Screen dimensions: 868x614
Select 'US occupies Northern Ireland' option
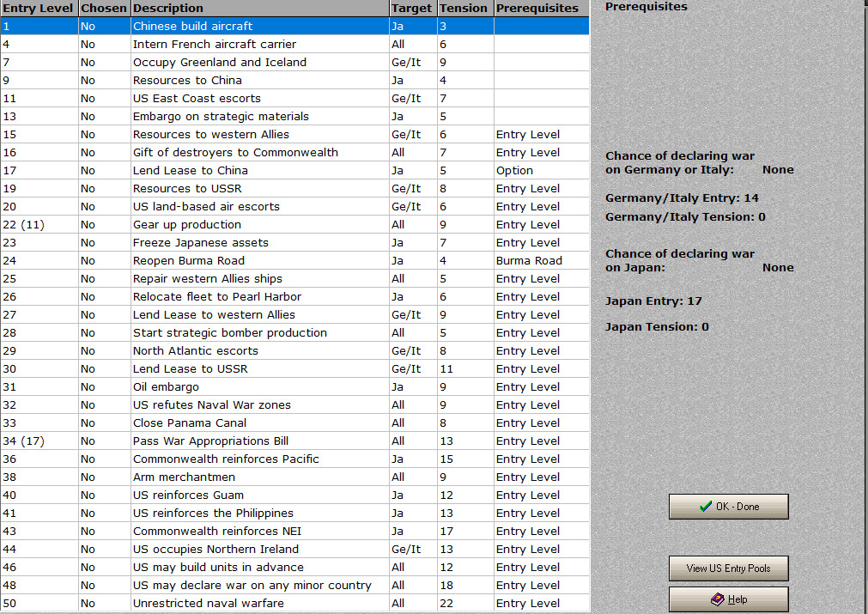294,550
